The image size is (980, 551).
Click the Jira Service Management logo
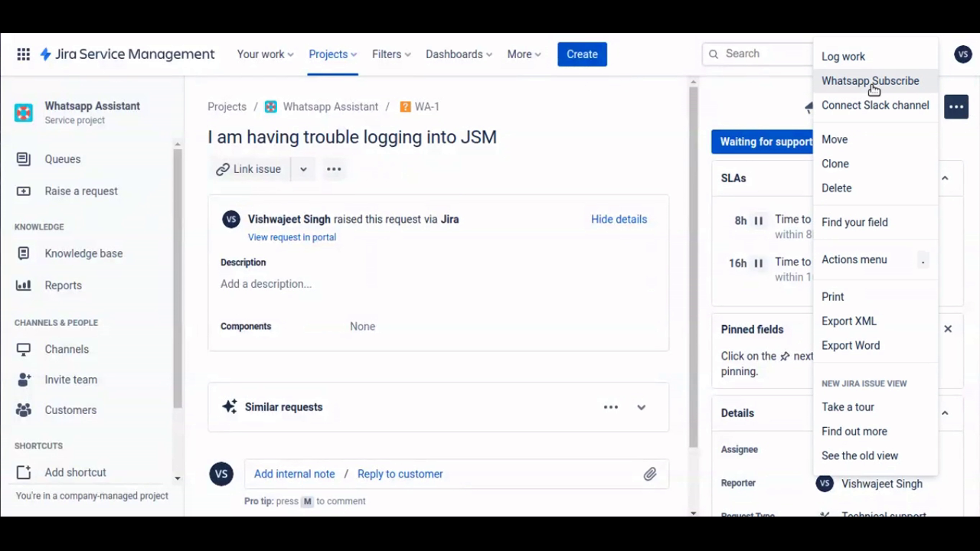coord(127,54)
